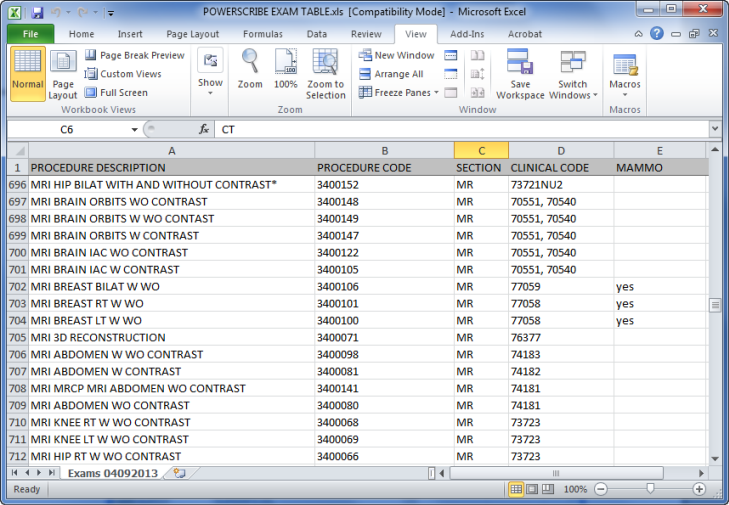Switch to the Home tab

[x=81, y=34]
